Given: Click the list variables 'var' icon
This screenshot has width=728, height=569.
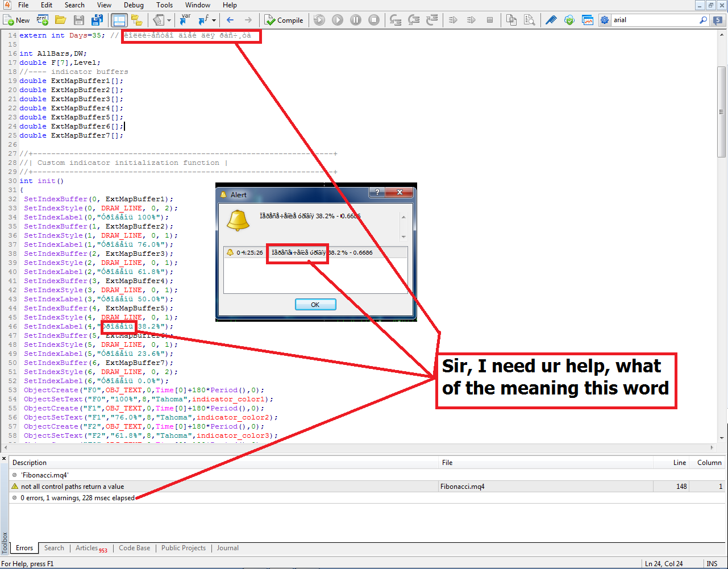Looking at the screenshot, I should tap(185, 20).
